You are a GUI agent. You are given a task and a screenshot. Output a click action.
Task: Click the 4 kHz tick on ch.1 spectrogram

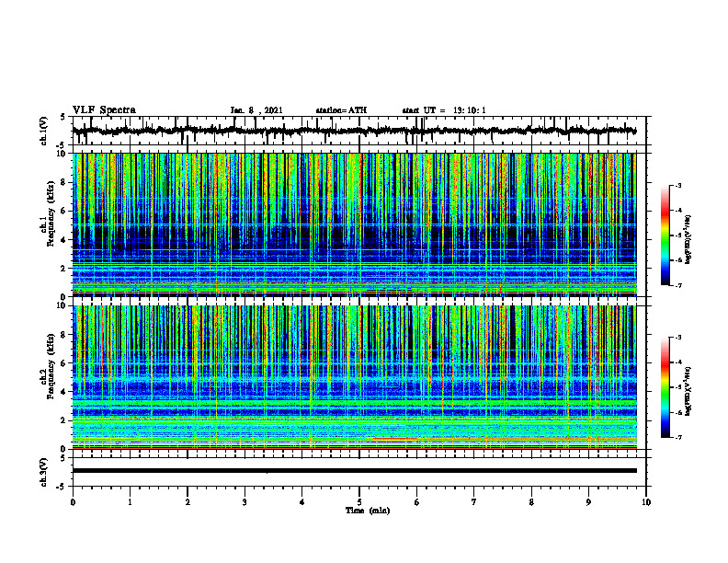[x=65, y=240]
